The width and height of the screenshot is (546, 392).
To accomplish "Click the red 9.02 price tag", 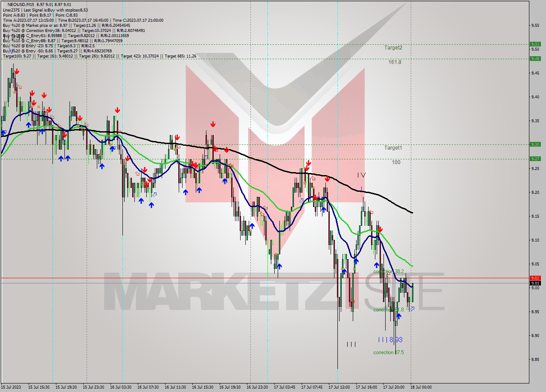I will (x=535, y=278).
